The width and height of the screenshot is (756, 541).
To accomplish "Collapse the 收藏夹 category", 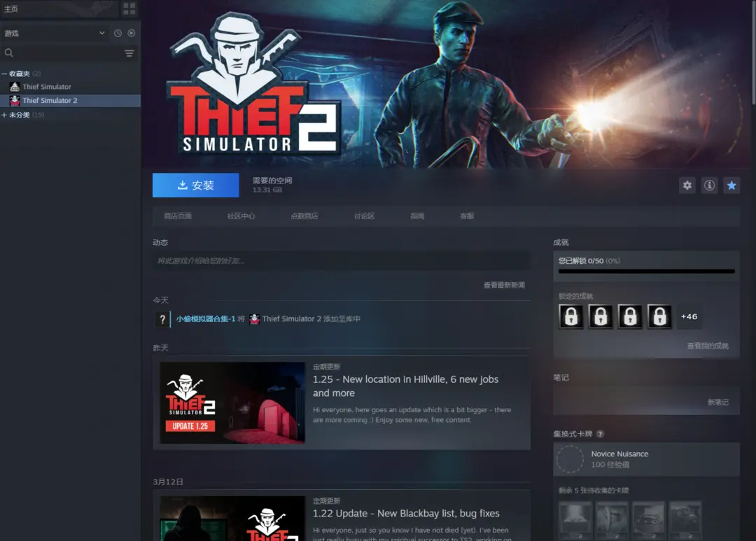I will tap(4, 73).
